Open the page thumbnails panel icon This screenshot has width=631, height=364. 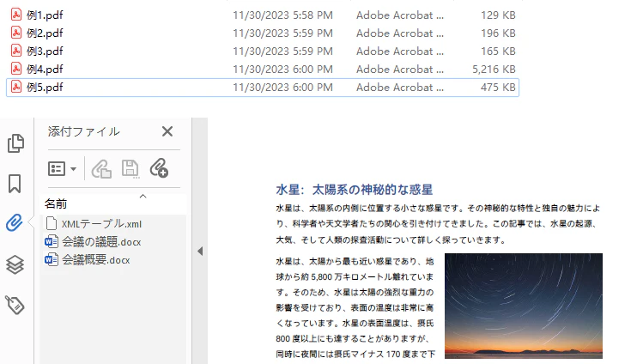tap(15, 143)
